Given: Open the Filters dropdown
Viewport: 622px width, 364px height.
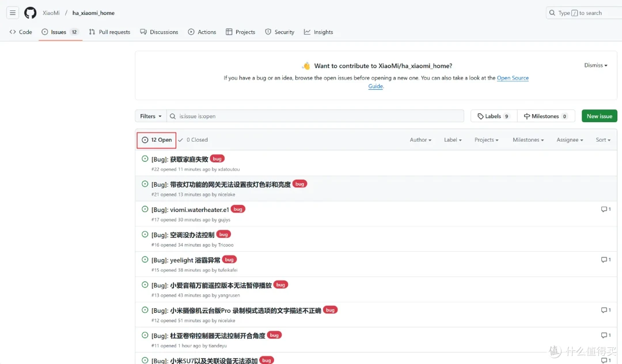Looking at the screenshot, I should pyautogui.click(x=151, y=116).
